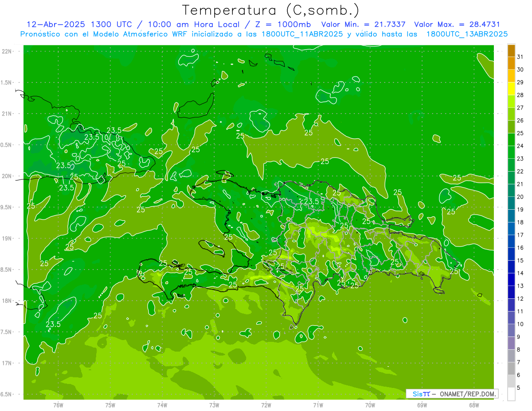Screen dimensions: 532x411
Task: Click the 12 label on the color scale
Action: pos(520,299)
